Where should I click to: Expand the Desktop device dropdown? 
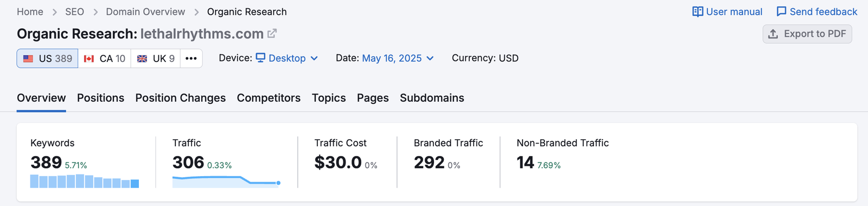pos(287,58)
